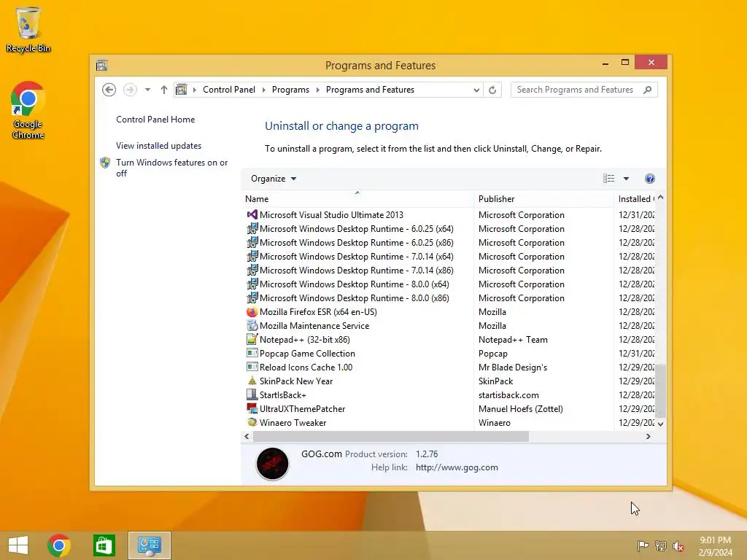747x560 pixels.
Task: Select Desktop Runtime 8.0.0 (x86) row
Action: [x=449, y=297]
